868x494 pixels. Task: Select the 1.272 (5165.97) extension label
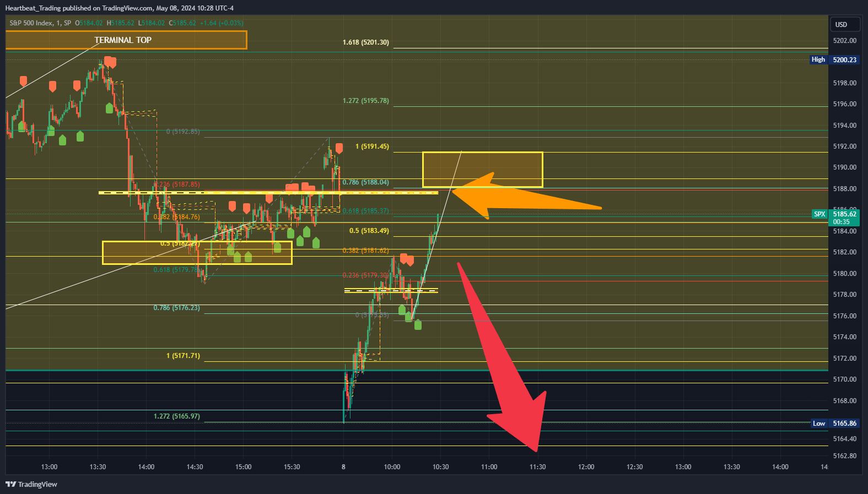(176, 416)
